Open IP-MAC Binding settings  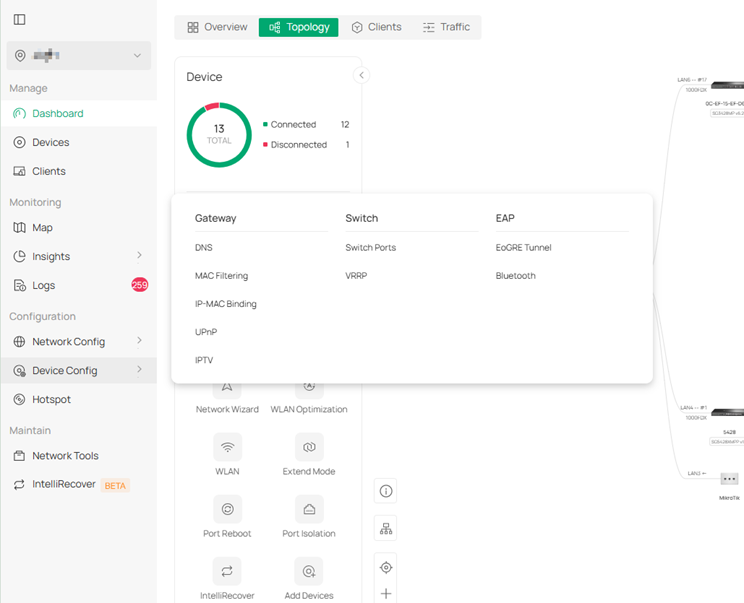225,304
